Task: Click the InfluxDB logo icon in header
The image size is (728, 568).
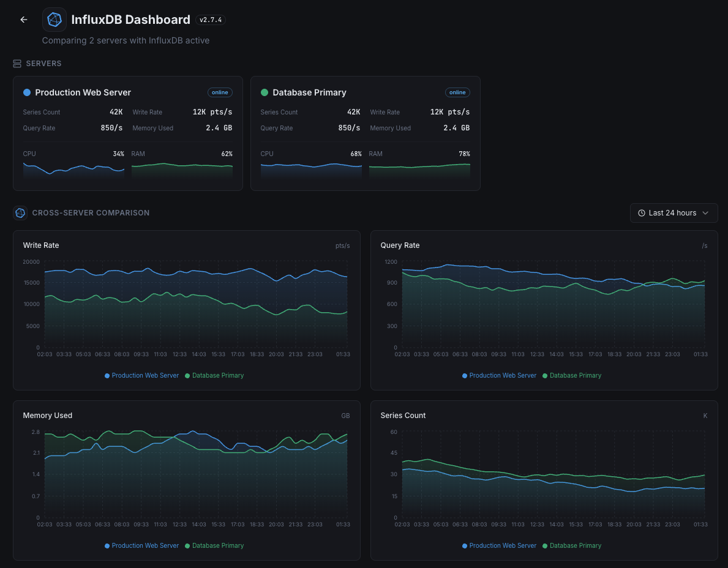Action: 54,20
